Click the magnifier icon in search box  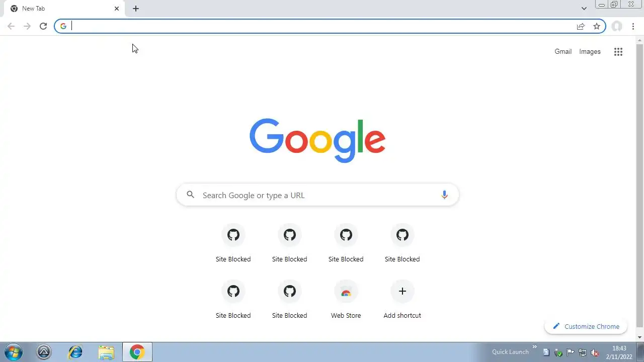190,195
